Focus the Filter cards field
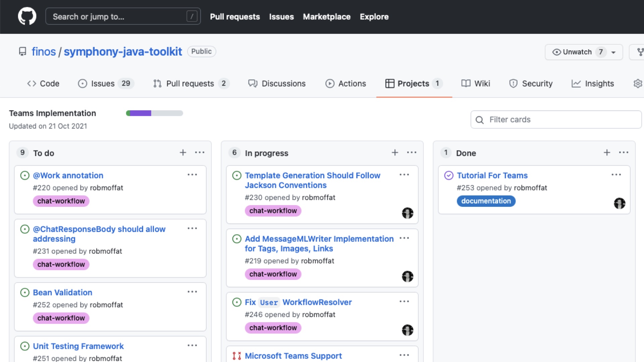Viewport: 644px width, 362px height. tap(556, 120)
